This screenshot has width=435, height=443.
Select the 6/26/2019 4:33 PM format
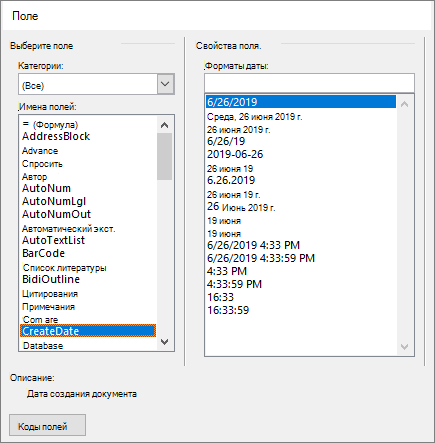[x=253, y=245]
